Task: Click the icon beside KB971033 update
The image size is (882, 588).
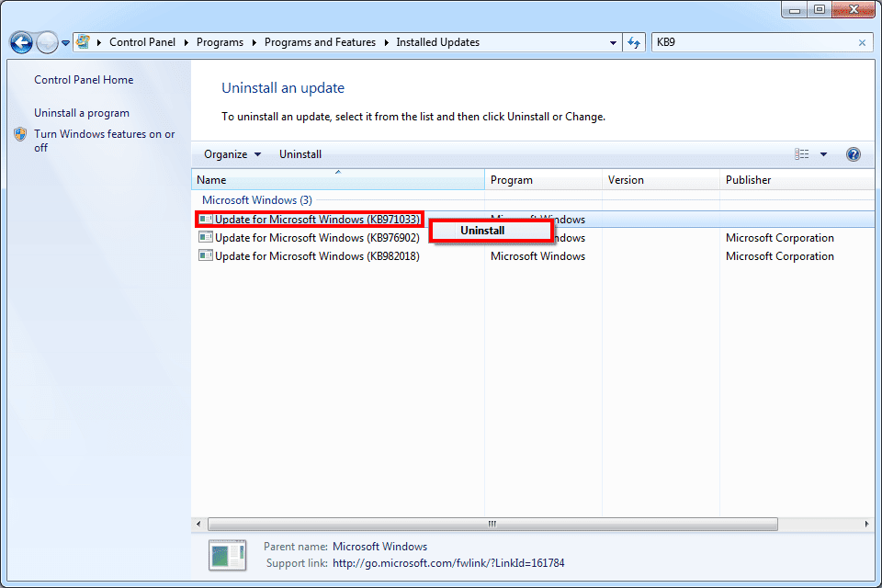Action: coord(206,220)
